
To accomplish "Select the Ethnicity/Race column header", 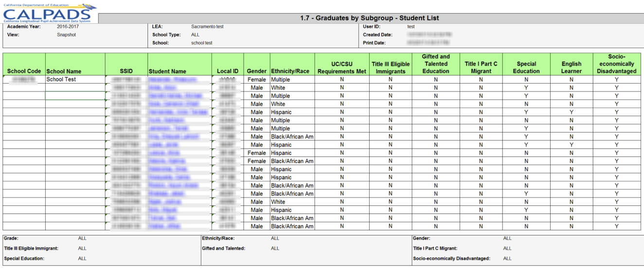I will [x=290, y=71].
